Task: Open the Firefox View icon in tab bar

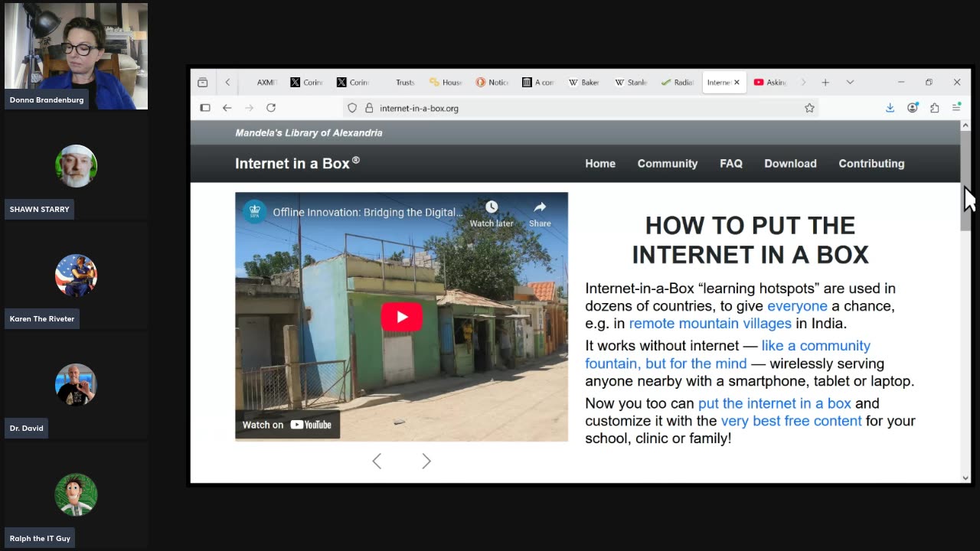Action: (x=202, y=82)
